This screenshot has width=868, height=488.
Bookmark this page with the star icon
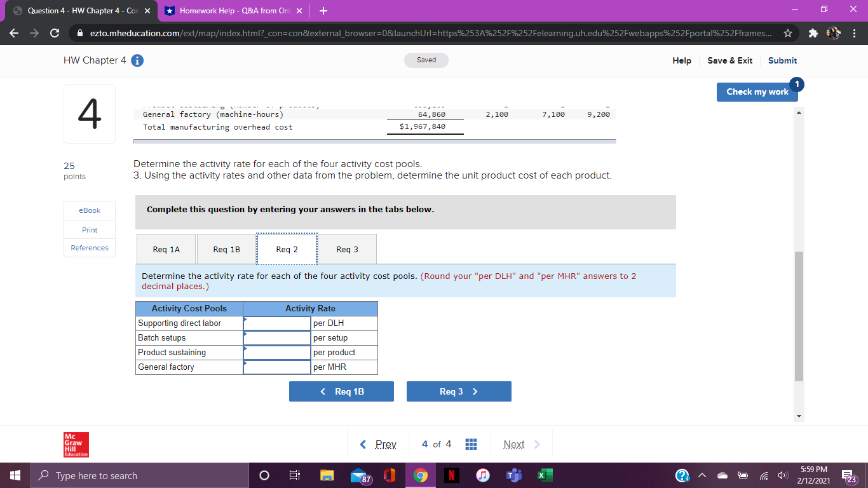pos(787,33)
